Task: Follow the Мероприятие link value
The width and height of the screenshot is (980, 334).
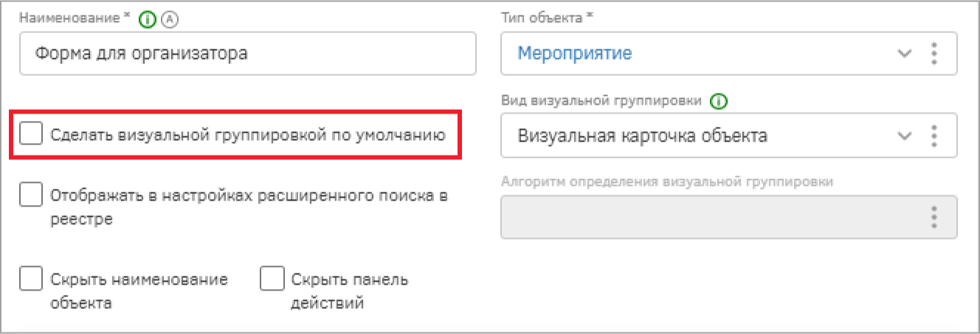Action: click(574, 53)
